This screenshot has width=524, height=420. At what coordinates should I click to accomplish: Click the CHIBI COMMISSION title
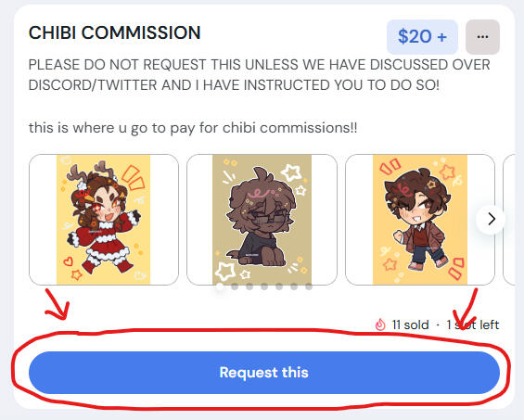pyautogui.click(x=115, y=32)
